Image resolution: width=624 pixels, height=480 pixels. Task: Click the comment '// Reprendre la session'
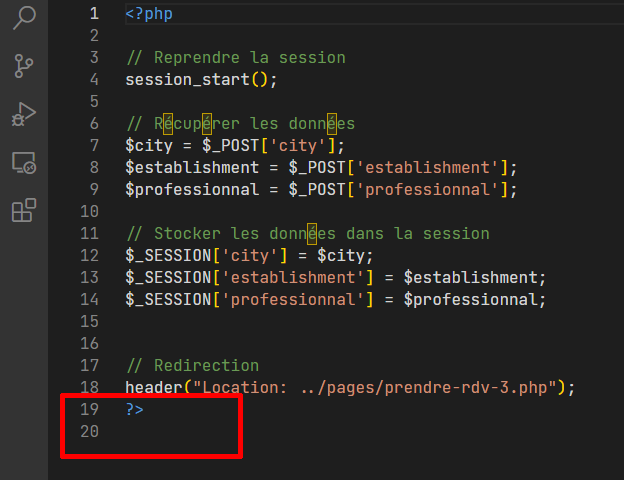[236, 58]
